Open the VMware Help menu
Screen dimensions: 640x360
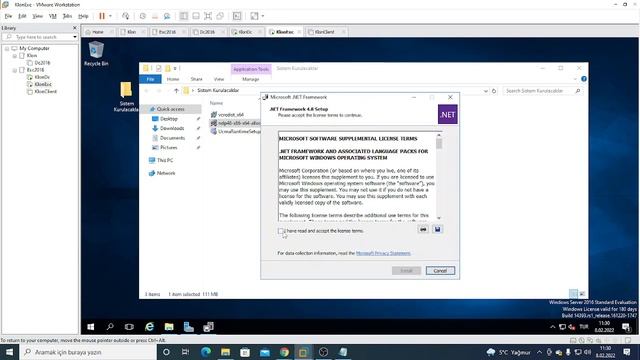pyautogui.click(x=83, y=16)
